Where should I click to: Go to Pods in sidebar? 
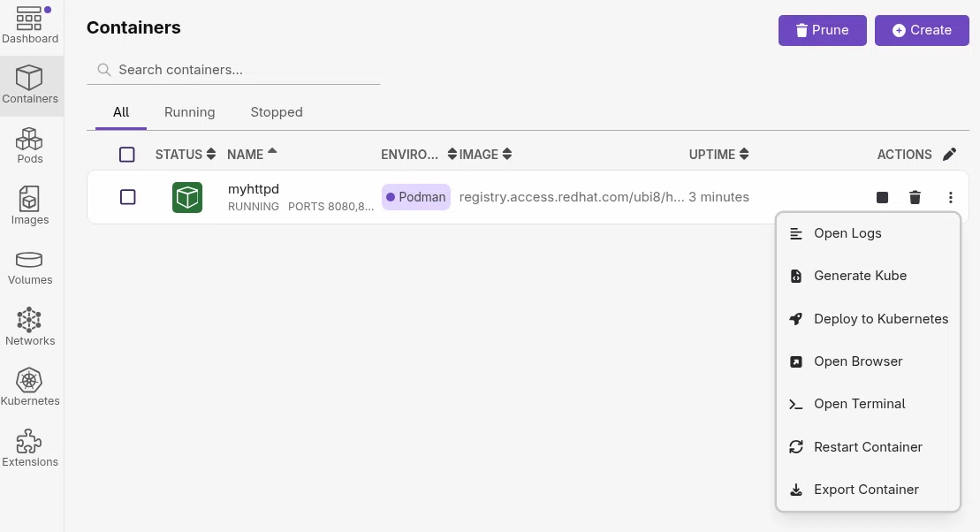click(30, 147)
